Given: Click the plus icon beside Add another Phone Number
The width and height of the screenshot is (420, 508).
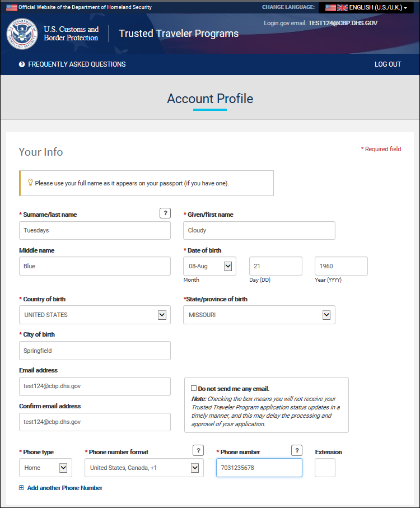Looking at the screenshot, I should 22,488.
